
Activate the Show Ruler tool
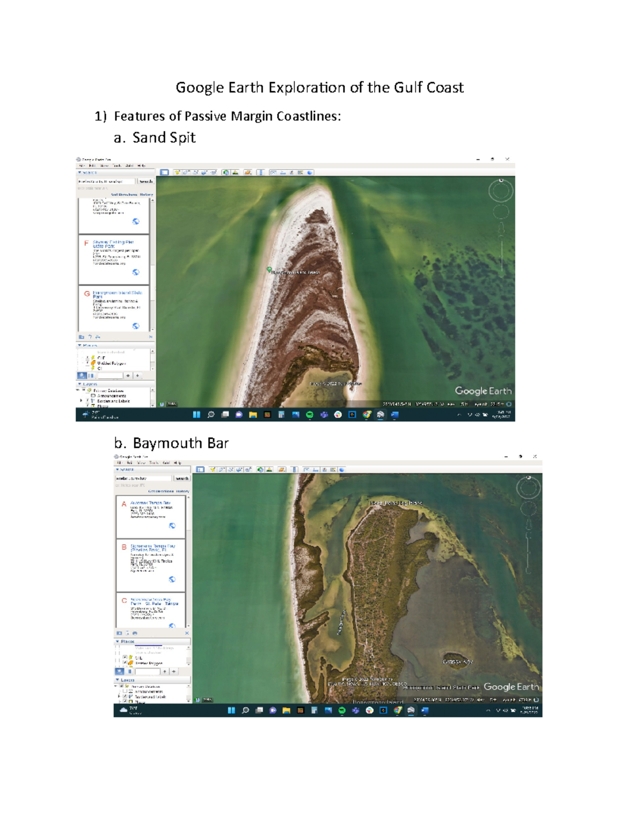pos(260,172)
